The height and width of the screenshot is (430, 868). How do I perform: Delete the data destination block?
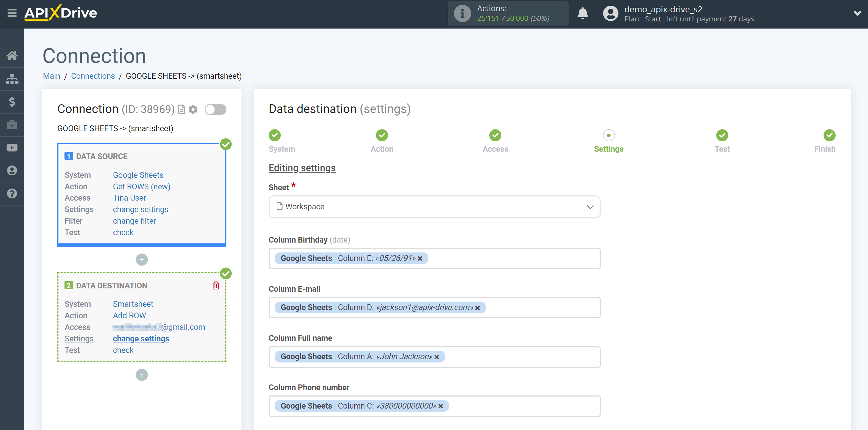coord(216,285)
